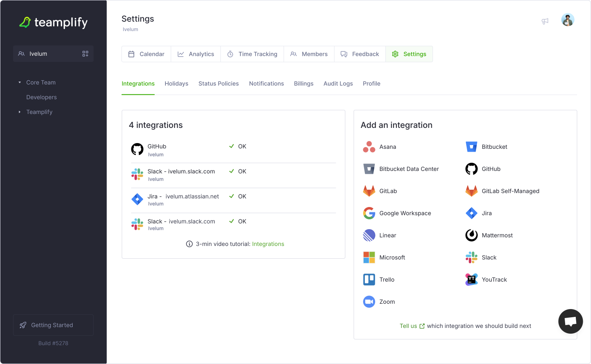Switch to the Calendar tab
Screen dimensions: 591x364
[x=146, y=54]
